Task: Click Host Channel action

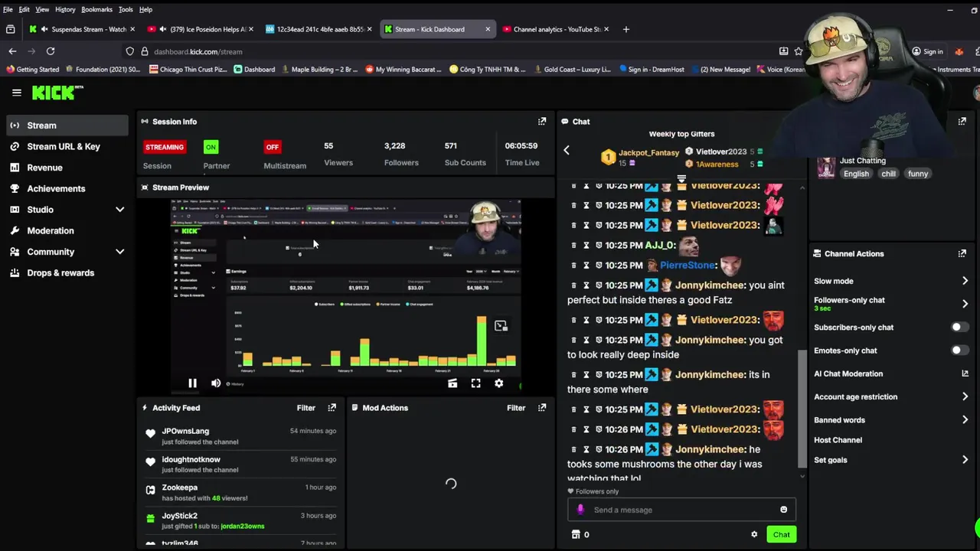Action: [x=838, y=440]
